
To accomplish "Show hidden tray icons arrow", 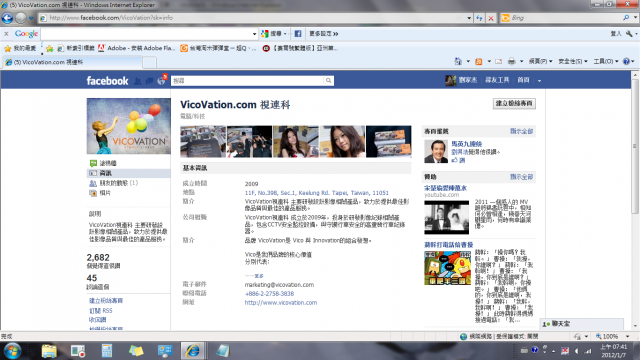I will (x=553, y=351).
